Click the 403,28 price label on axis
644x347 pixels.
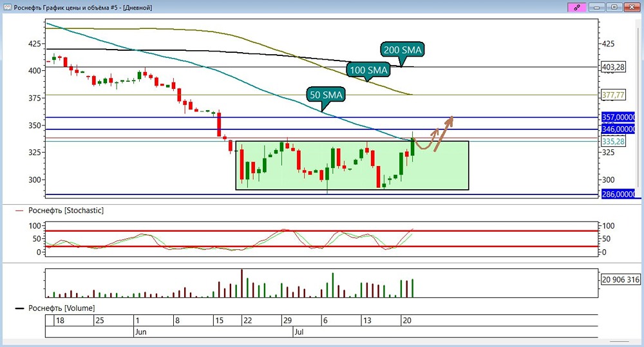coord(613,67)
